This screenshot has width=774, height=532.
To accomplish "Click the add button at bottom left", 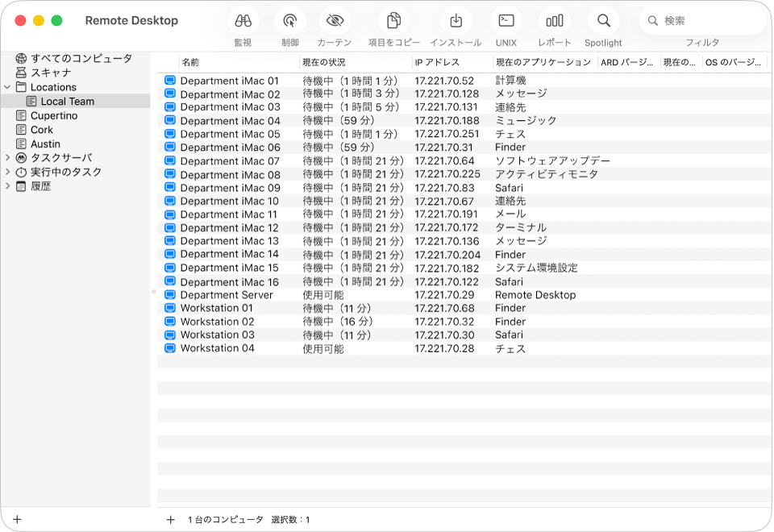I will pyautogui.click(x=18, y=520).
